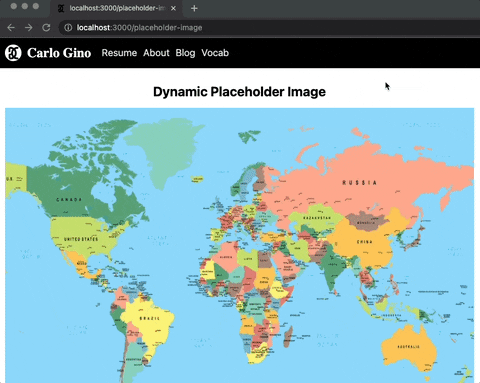Click Australia on the world map
The height and width of the screenshot is (383, 480).
pyautogui.click(x=408, y=347)
